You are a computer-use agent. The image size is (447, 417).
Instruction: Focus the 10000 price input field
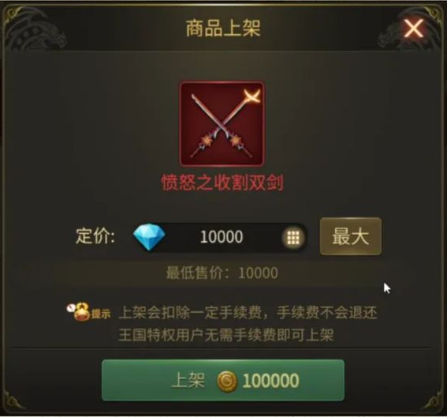tap(220, 237)
